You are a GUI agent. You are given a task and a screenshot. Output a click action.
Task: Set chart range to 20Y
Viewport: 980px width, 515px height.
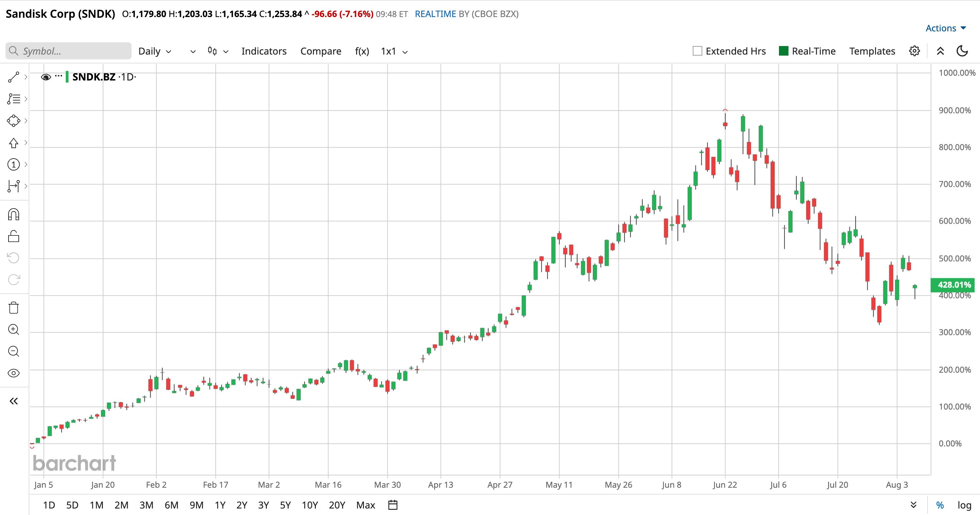(x=337, y=505)
